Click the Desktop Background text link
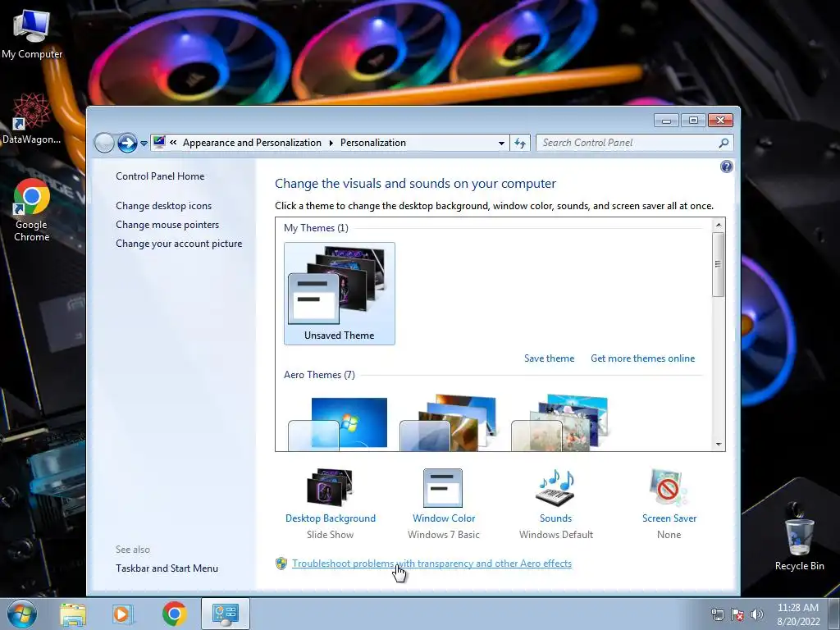Screen dimensions: 840x630 (330, 518)
